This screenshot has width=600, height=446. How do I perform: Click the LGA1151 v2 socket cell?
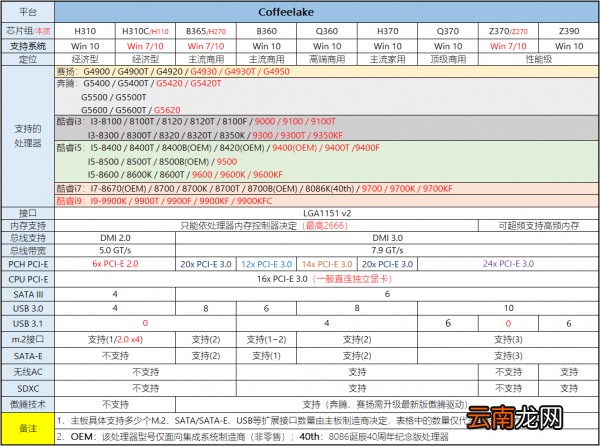tap(327, 213)
